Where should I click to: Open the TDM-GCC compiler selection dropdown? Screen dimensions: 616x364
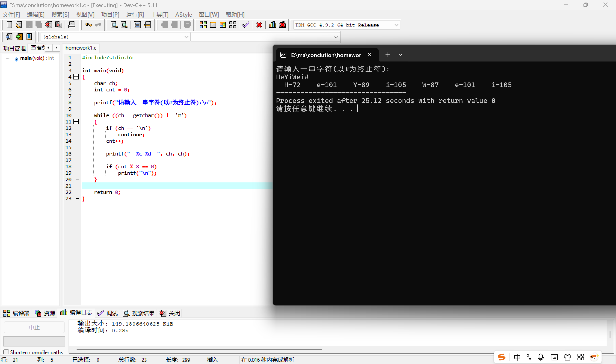pyautogui.click(x=396, y=25)
